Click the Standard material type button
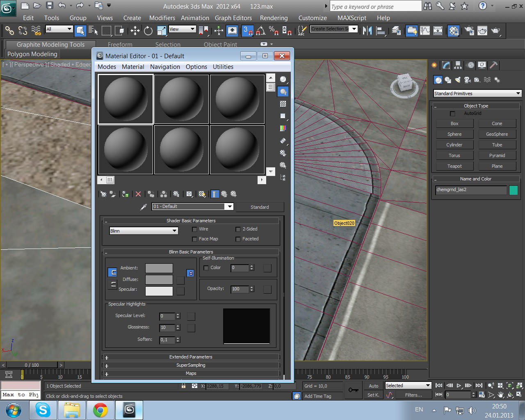525x420 pixels. pyautogui.click(x=260, y=207)
